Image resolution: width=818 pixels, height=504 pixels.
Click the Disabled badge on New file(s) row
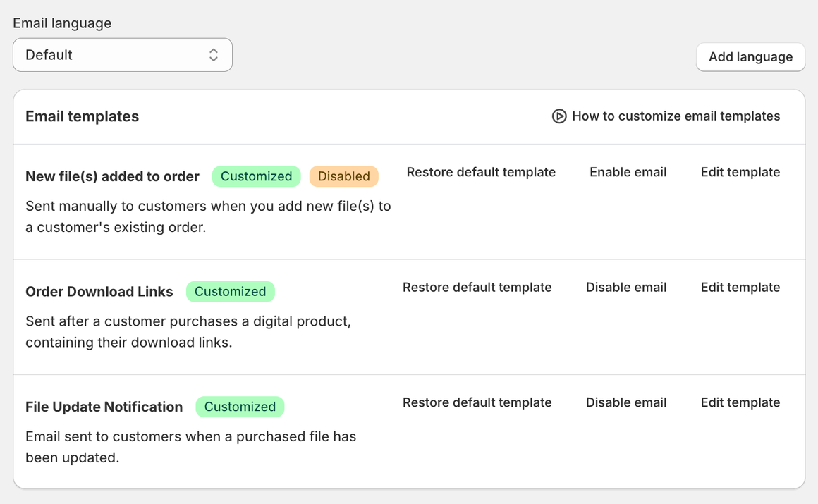pyautogui.click(x=344, y=176)
